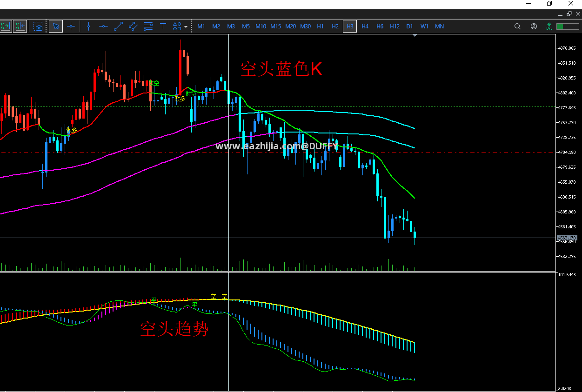Click the shapes objects icon
The height and width of the screenshot is (392, 582).
coord(177,27)
